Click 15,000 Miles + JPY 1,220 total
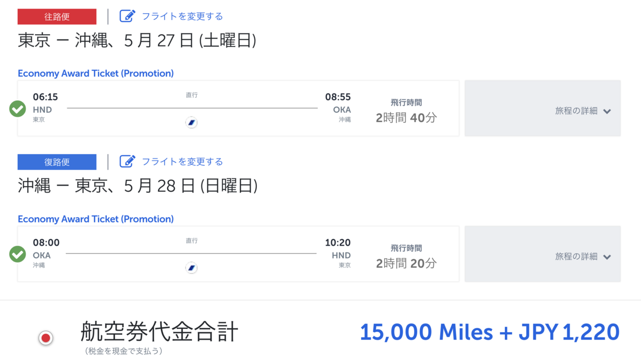 [x=490, y=332]
